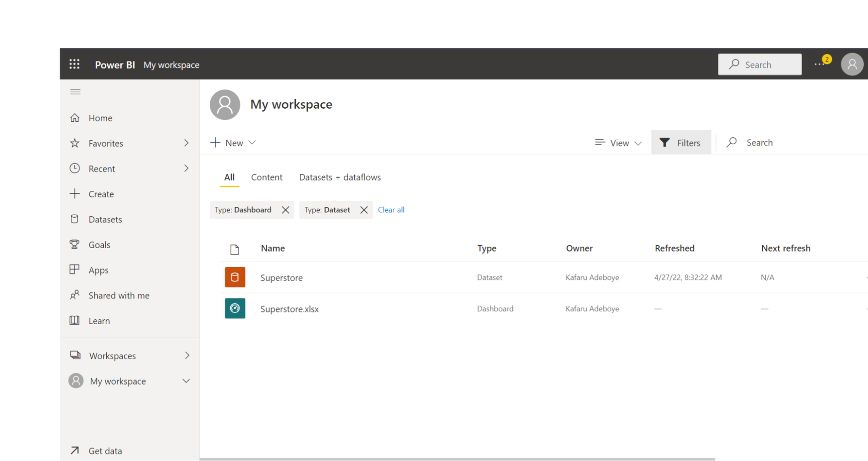Click Kafaru Adeboye owner in Superstore.xlsx row

tap(592, 308)
